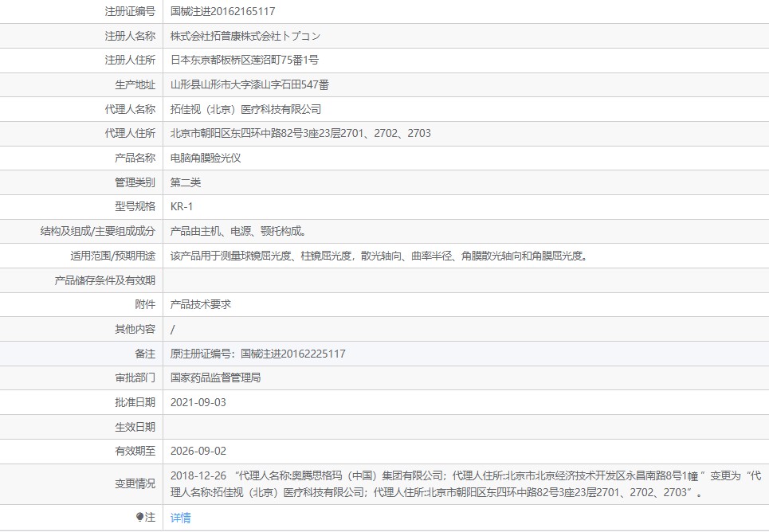Screen dimensions: 769x532
Task: Select registrant name 株式会社拓普康株式会社トプコン
Action: 245,36
